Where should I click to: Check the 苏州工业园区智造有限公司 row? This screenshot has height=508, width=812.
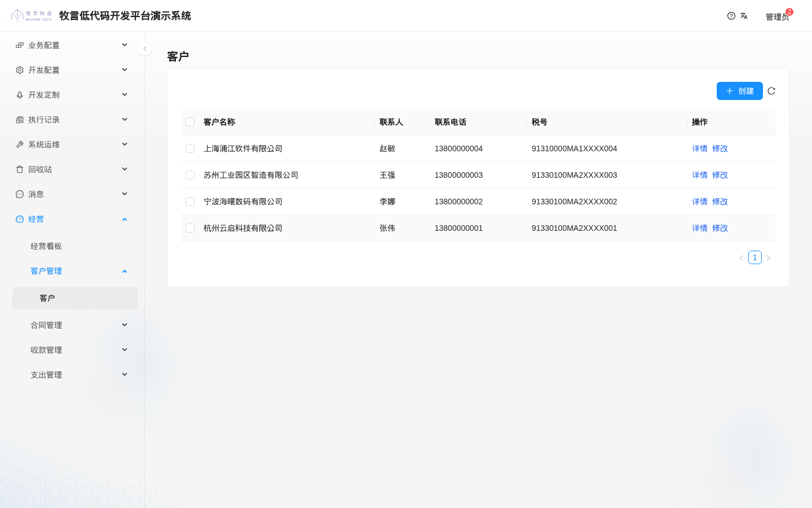pyautogui.click(x=190, y=175)
